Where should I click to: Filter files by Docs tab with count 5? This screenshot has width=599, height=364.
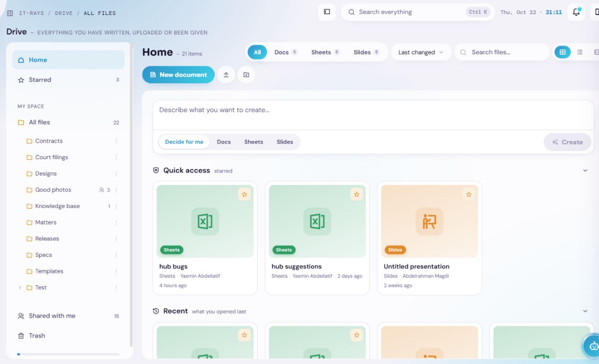[286, 52]
